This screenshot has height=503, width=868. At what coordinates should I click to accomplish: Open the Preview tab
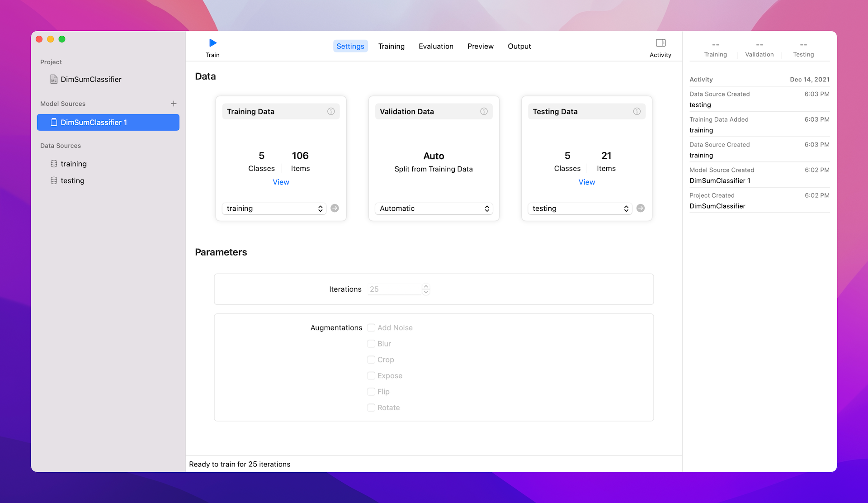click(x=480, y=46)
